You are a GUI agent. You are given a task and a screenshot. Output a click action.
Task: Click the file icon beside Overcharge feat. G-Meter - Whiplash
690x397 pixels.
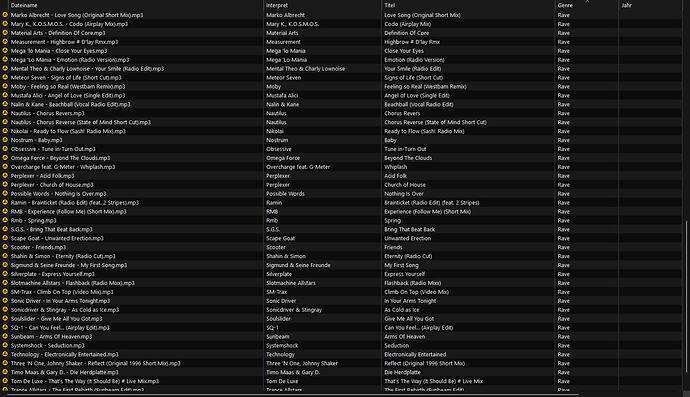pyautogui.click(x=5, y=166)
